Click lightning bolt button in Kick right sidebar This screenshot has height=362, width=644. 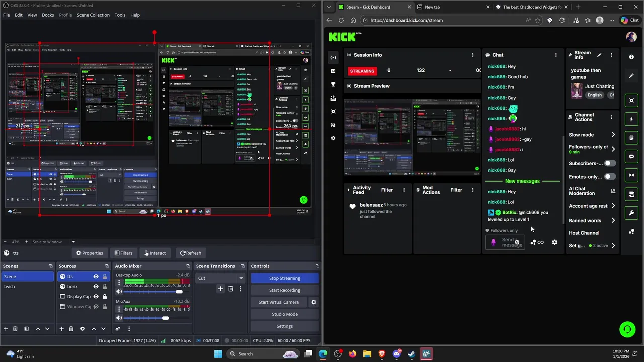631,119
